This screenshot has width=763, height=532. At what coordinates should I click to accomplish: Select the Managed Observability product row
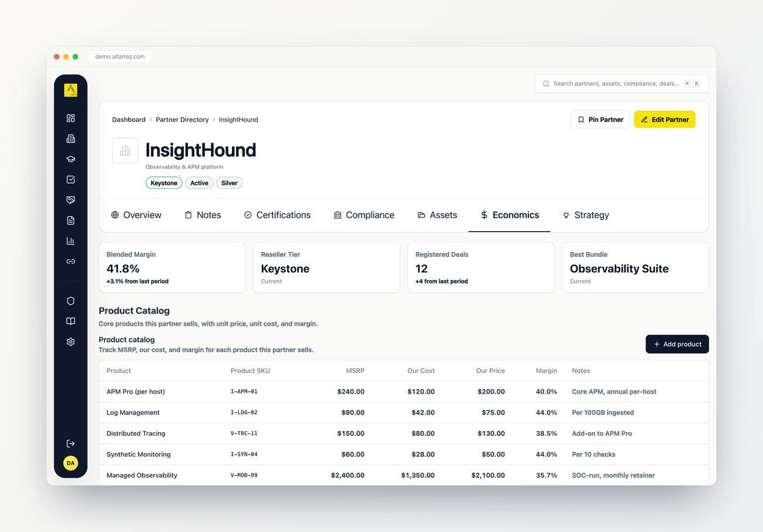404,475
